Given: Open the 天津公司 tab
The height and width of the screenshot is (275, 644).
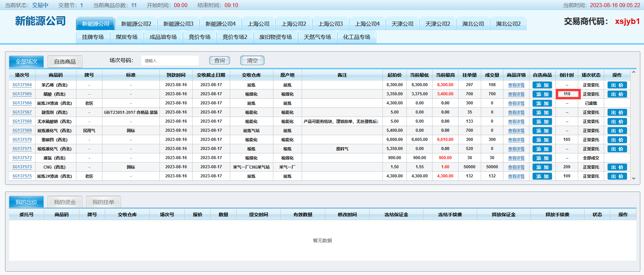Looking at the screenshot, I should (402, 24).
